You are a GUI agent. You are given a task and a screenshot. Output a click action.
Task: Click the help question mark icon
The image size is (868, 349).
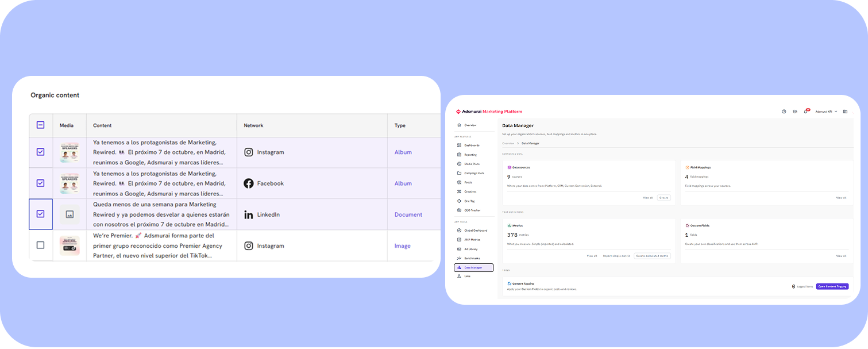point(784,112)
